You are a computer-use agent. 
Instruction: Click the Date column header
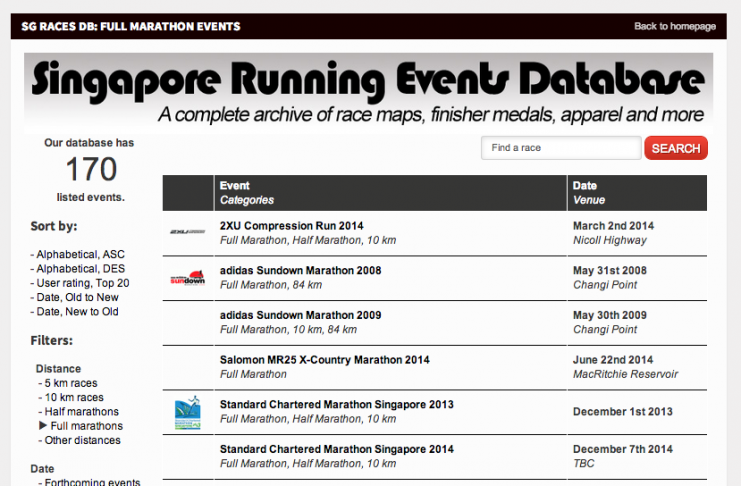coord(585,186)
